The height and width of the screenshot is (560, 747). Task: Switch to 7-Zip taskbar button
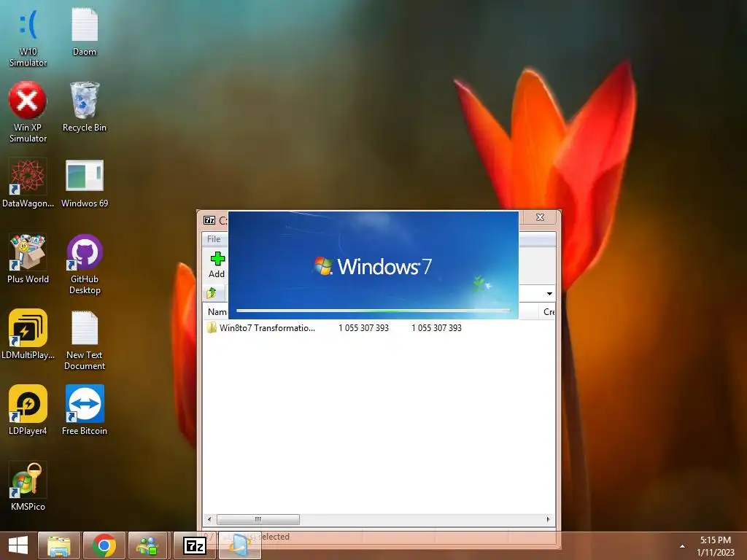[x=194, y=545]
